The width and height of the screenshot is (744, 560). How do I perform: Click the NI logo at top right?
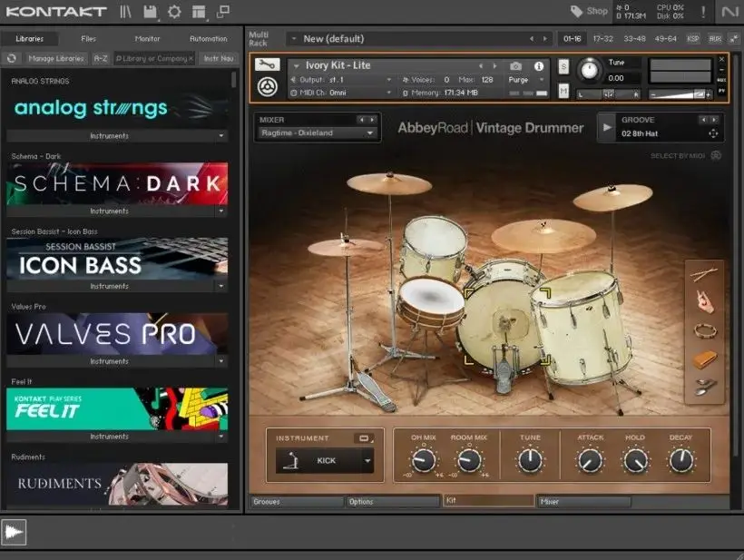729,12
